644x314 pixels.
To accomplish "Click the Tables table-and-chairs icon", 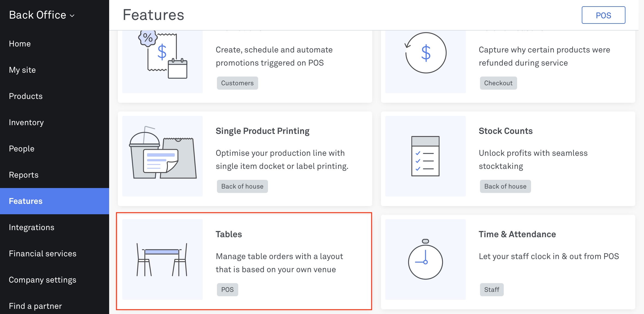I will (162, 259).
